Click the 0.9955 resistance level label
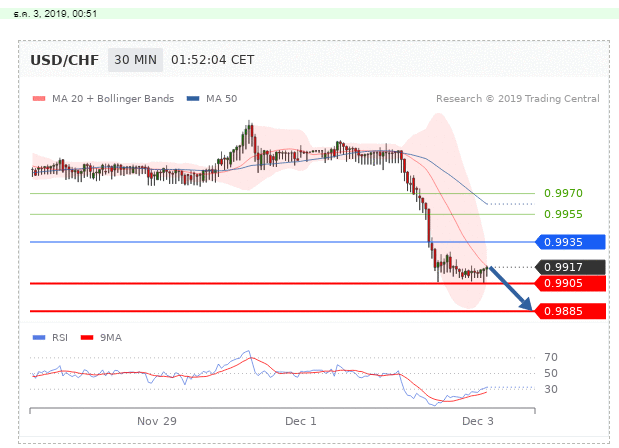This screenshot has height=448, width=619. point(563,214)
